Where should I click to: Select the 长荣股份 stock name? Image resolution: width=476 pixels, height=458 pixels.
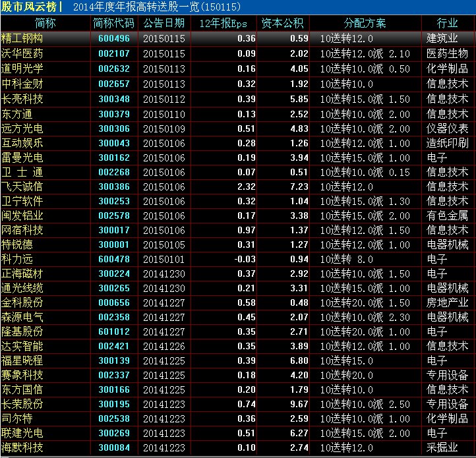click(x=22, y=404)
